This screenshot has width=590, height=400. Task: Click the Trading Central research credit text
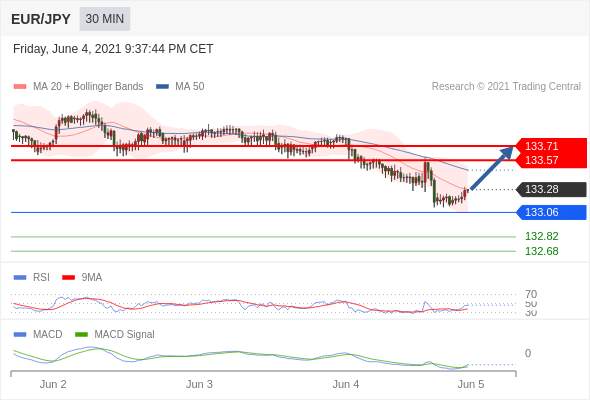click(x=506, y=87)
